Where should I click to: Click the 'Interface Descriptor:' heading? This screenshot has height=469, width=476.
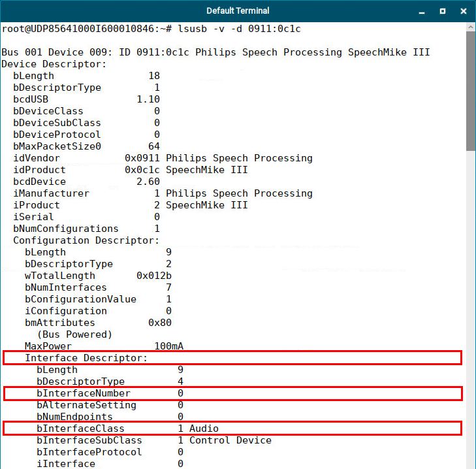point(86,358)
